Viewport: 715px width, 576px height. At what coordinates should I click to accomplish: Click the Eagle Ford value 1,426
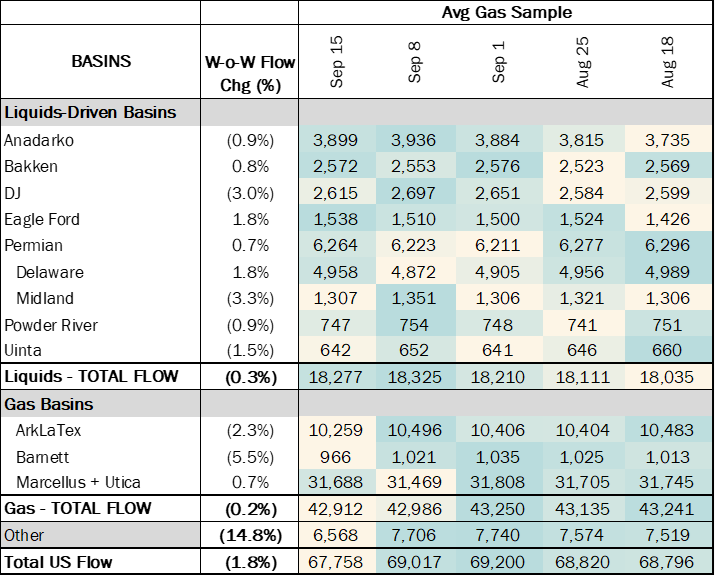[x=667, y=219]
